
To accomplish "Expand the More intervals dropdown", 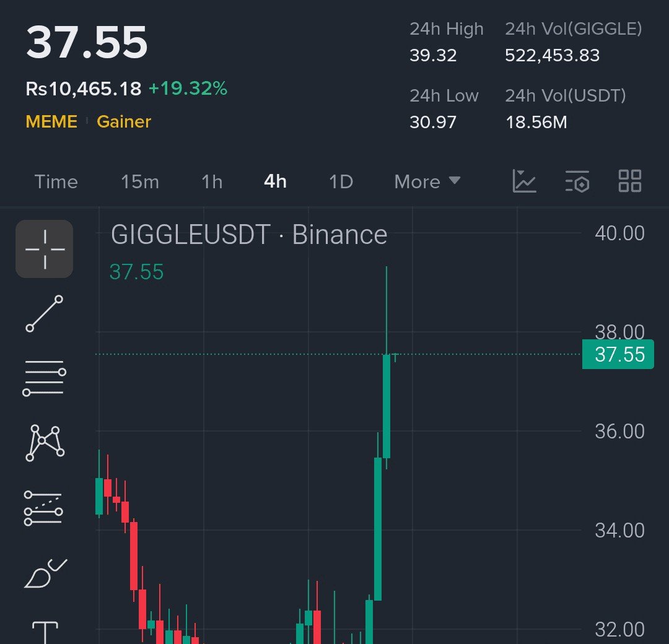I will coord(427,182).
